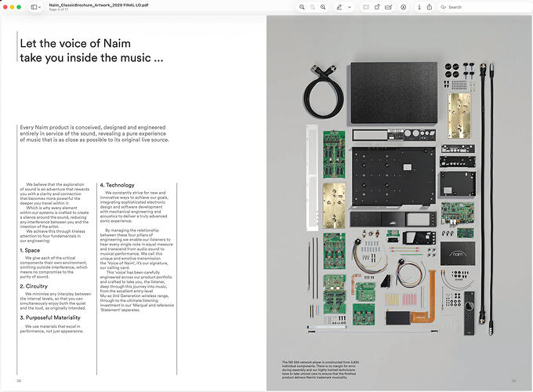Click the zoom to actual size icon
The width and height of the screenshot is (533, 392).
tap(313, 7)
